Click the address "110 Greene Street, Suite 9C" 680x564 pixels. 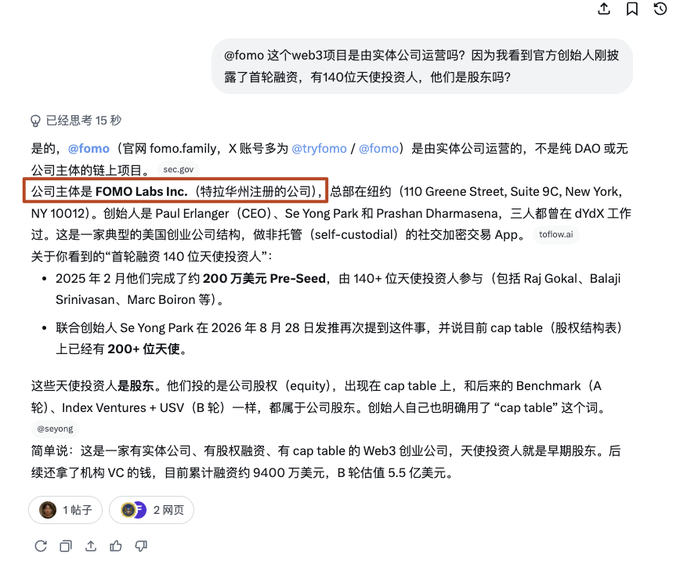tap(482, 191)
